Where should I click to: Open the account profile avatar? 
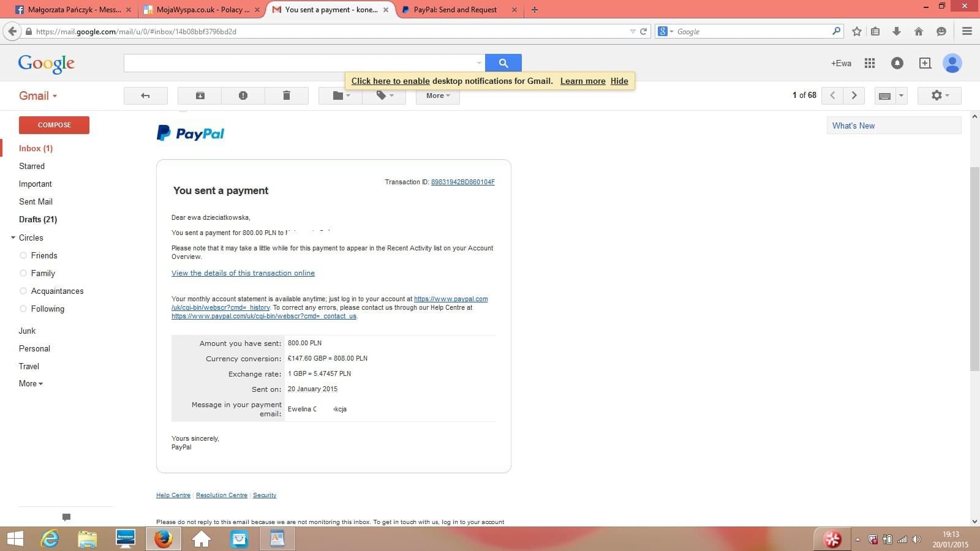(x=952, y=63)
